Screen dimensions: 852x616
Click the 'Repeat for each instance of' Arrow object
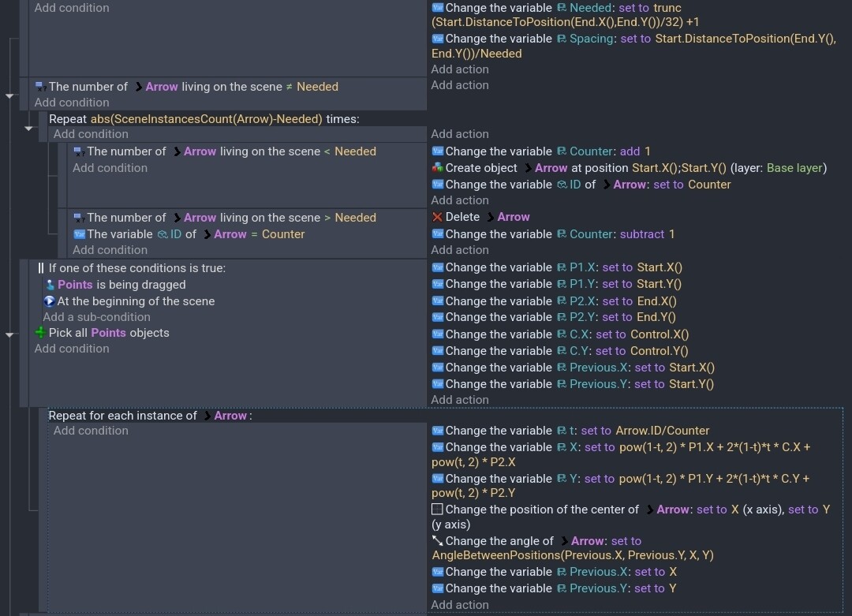tap(225, 416)
